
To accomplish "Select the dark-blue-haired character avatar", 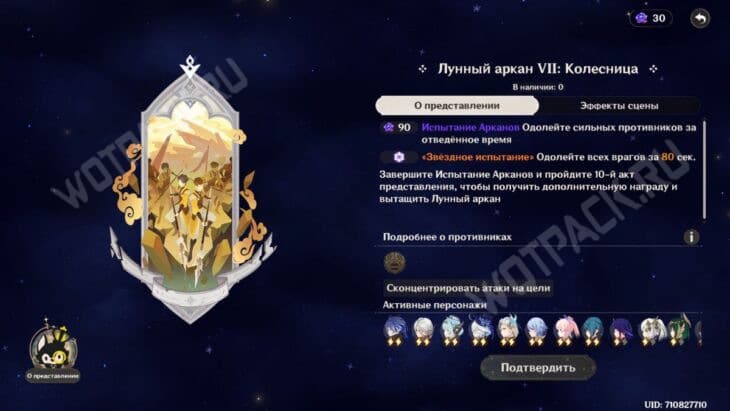I will [395, 330].
